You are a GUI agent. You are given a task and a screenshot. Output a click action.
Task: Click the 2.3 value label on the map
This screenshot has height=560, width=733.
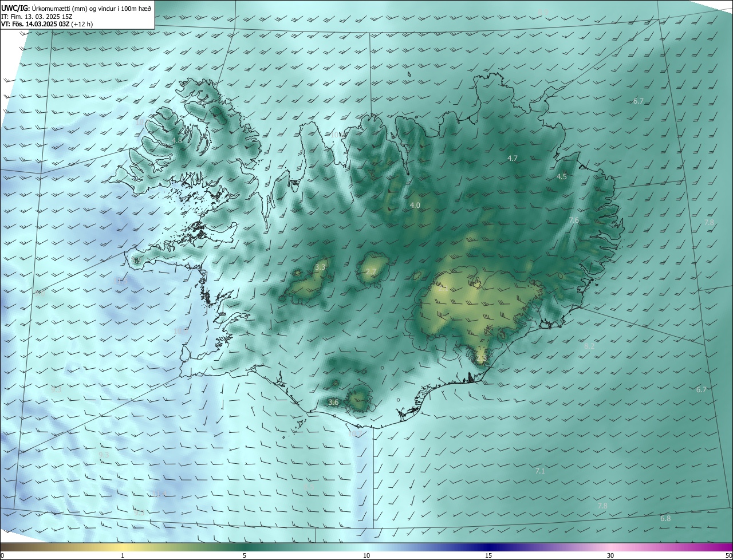tap(481, 358)
